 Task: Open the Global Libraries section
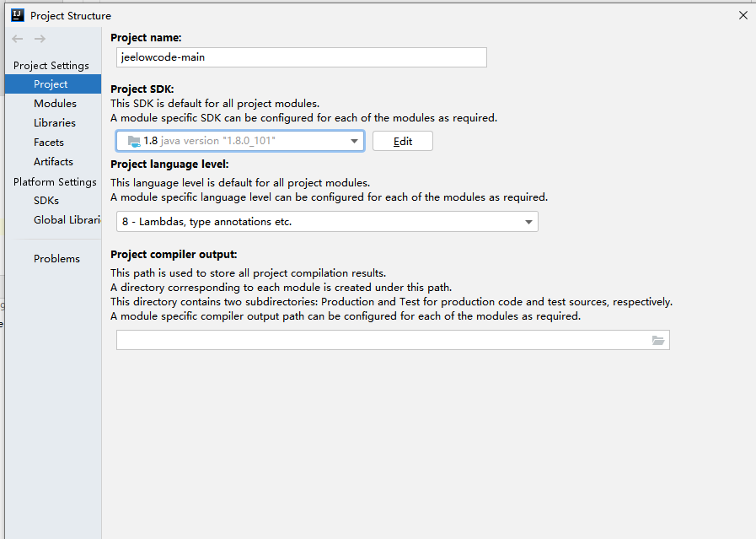[67, 220]
